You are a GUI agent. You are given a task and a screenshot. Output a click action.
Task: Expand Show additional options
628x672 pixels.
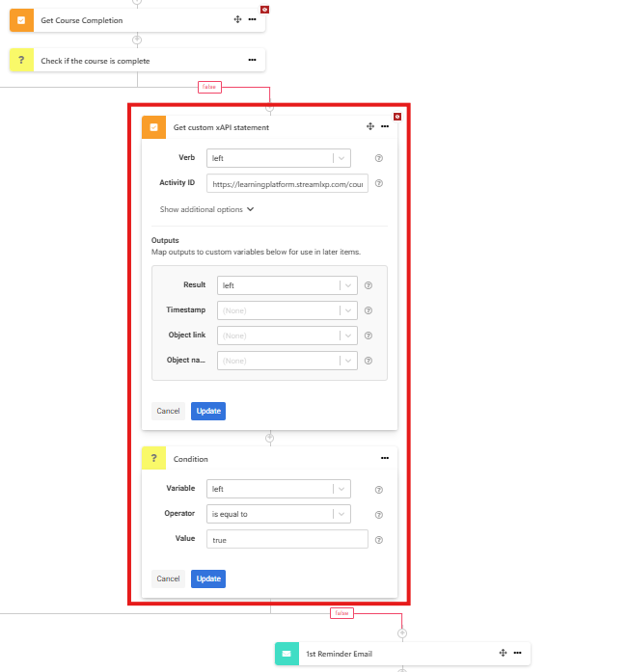click(206, 209)
